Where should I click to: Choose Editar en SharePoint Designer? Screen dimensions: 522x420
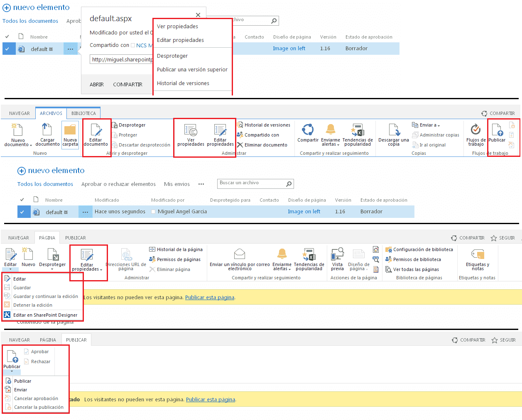[42, 315]
